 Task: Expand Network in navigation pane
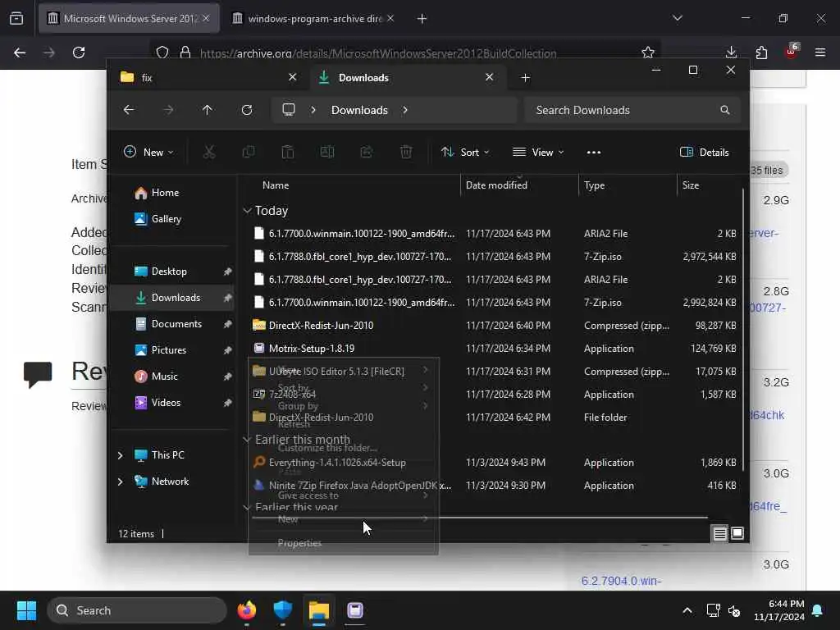click(120, 482)
